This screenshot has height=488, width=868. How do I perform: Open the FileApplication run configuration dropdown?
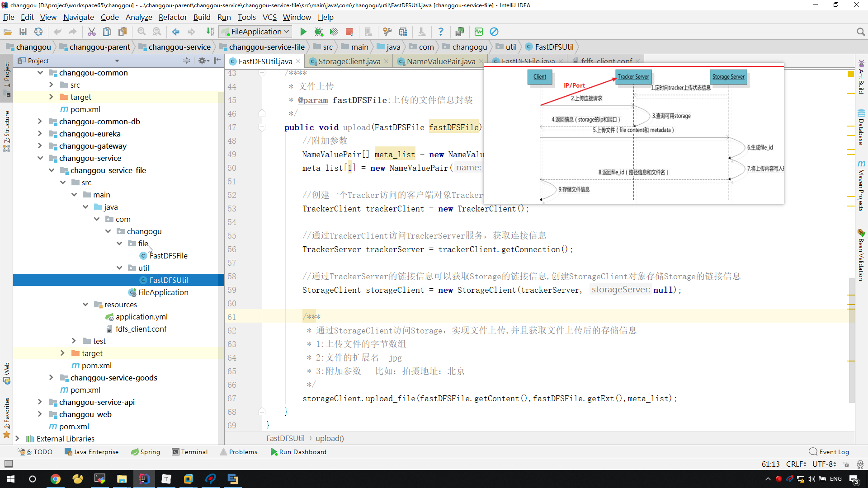tap(256, 32)
